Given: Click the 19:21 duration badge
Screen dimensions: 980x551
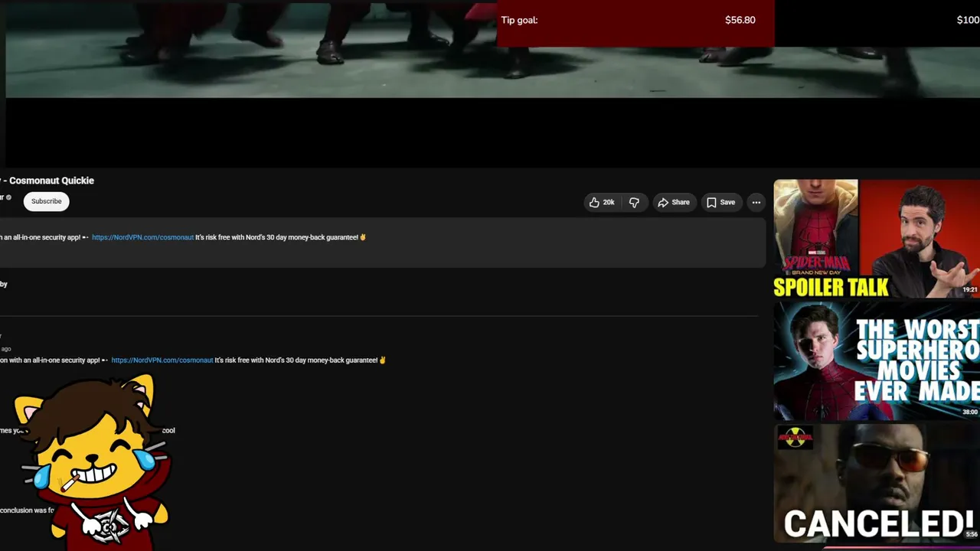Looking at the screenshot, I should coord(970,290).
